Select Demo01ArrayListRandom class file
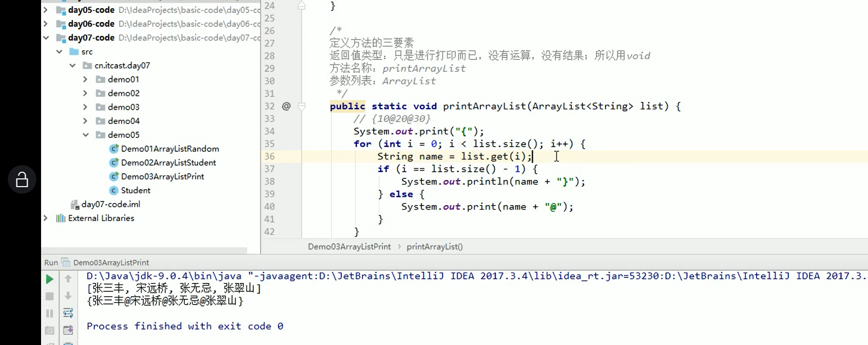 pyautogui.click(x=170, y=149)
